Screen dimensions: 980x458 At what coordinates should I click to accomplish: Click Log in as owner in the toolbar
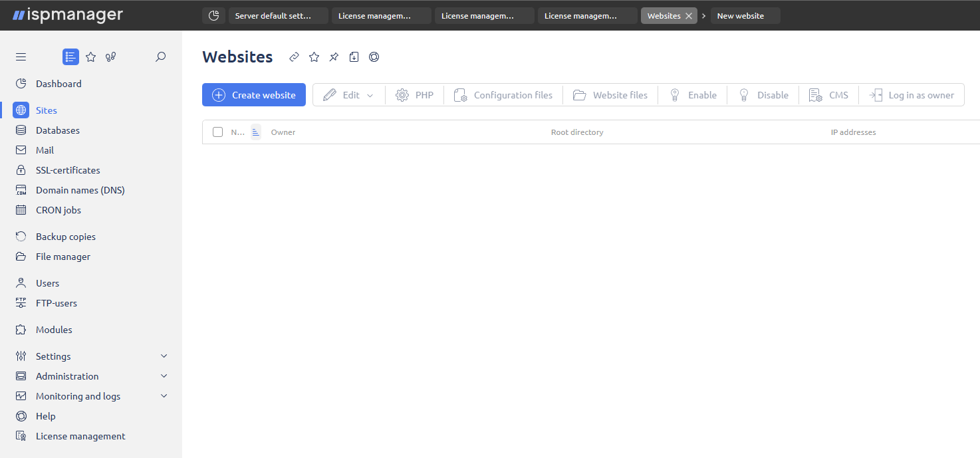click(x=912, y=95)
